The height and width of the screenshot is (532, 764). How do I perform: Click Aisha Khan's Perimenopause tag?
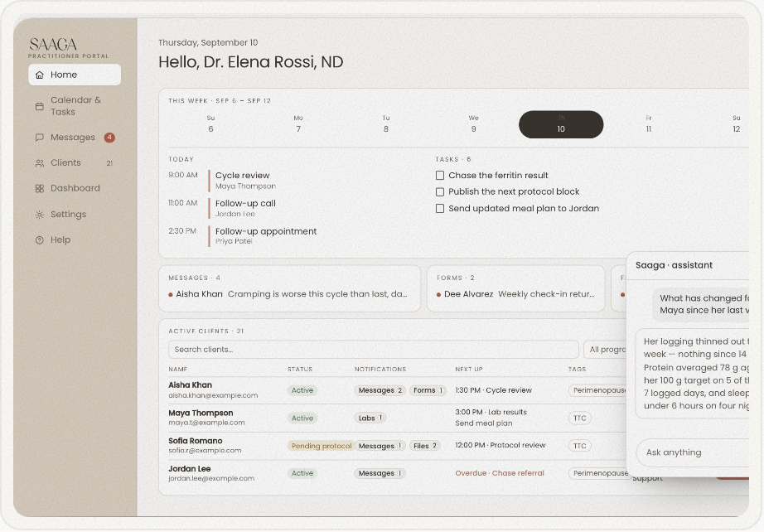597,390
